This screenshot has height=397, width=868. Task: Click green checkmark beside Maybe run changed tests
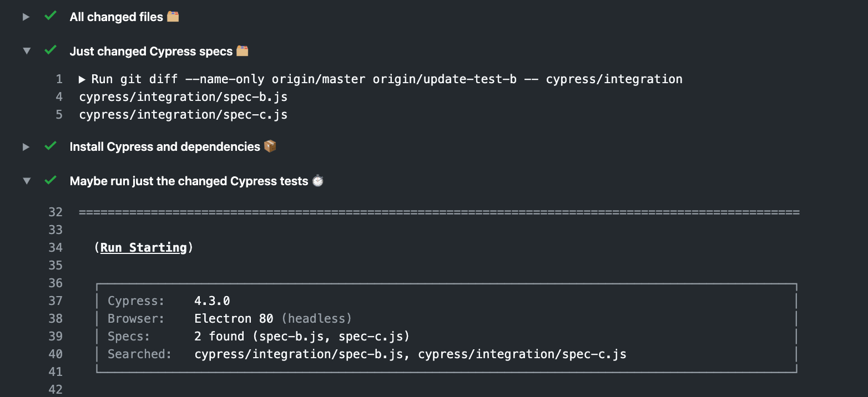(x=51, y=181)
